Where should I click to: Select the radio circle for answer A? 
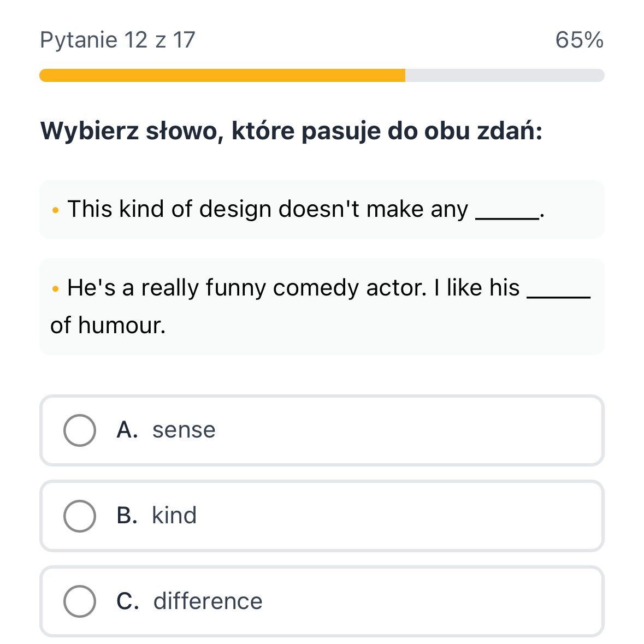click(x=80, y=430)
